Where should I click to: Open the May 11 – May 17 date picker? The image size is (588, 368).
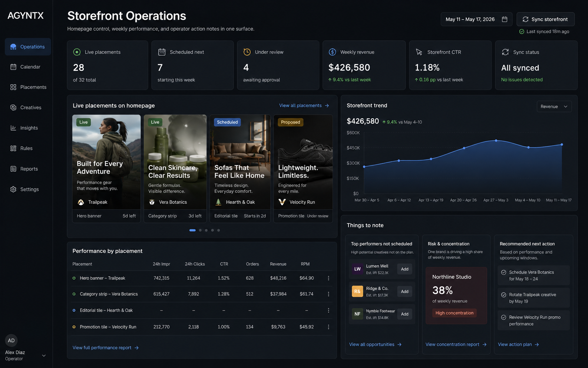(x=476, y=19)
